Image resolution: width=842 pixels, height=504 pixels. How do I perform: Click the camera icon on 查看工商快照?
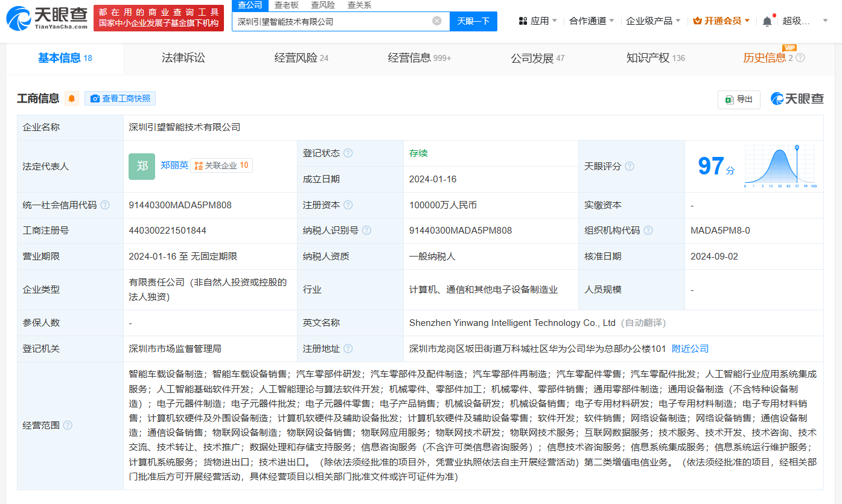94,98
